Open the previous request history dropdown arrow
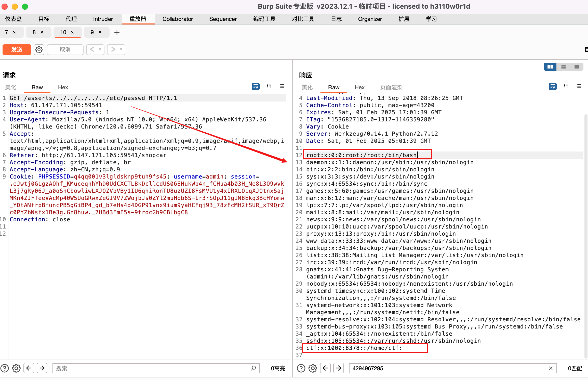The width and height of the screenshot is (588, 380). (x=100, y=50)
